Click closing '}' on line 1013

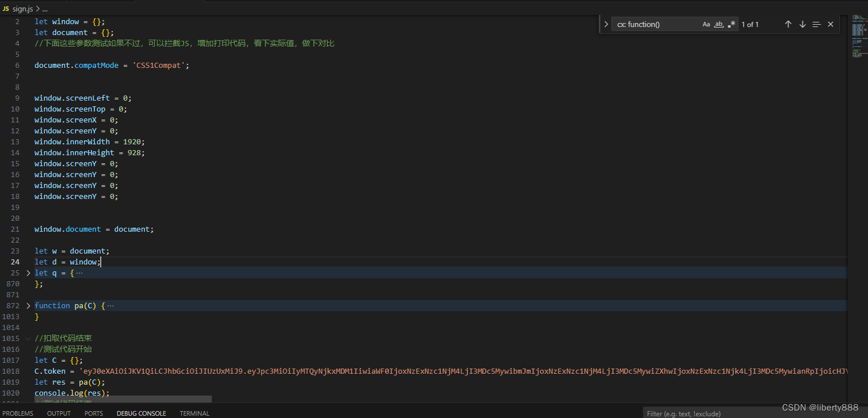pyautogui.click(x=37, y=317)
